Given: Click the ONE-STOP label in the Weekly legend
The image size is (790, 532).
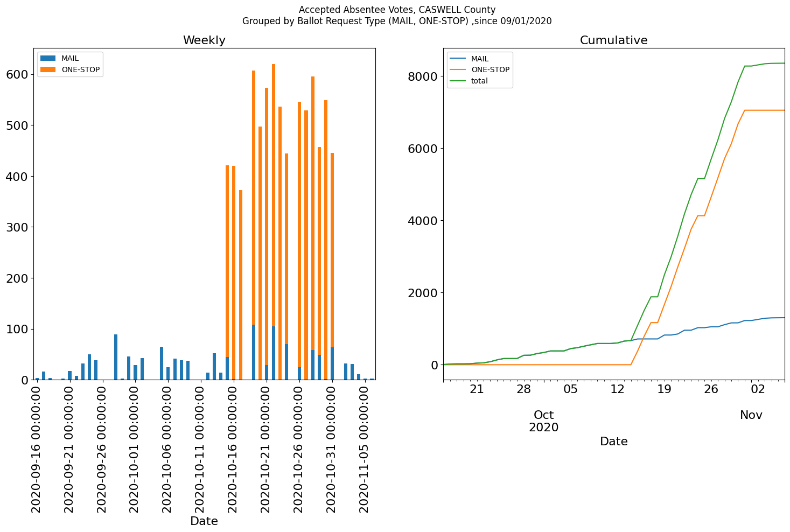Looking at the screenshot, I should pyautogui.click(x=80, y=69).
